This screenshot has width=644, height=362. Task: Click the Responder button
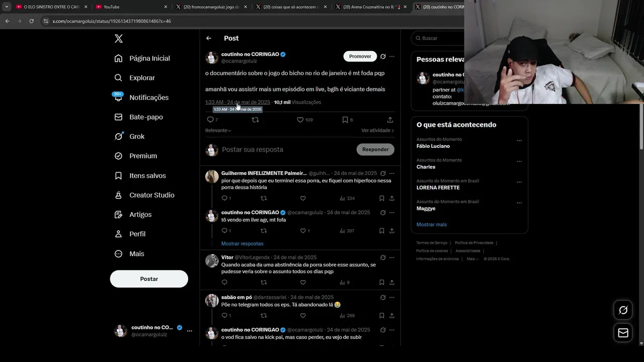375,149
